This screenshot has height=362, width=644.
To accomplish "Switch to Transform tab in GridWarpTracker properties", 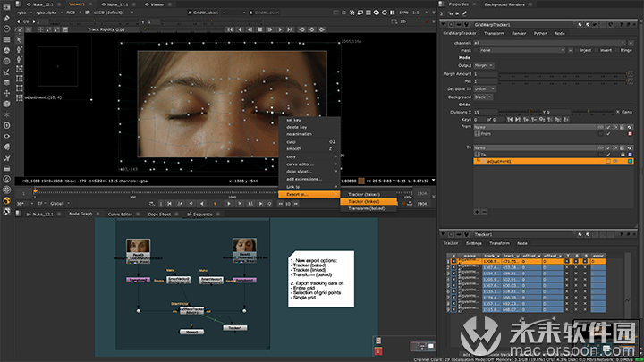I will (494, 33).
